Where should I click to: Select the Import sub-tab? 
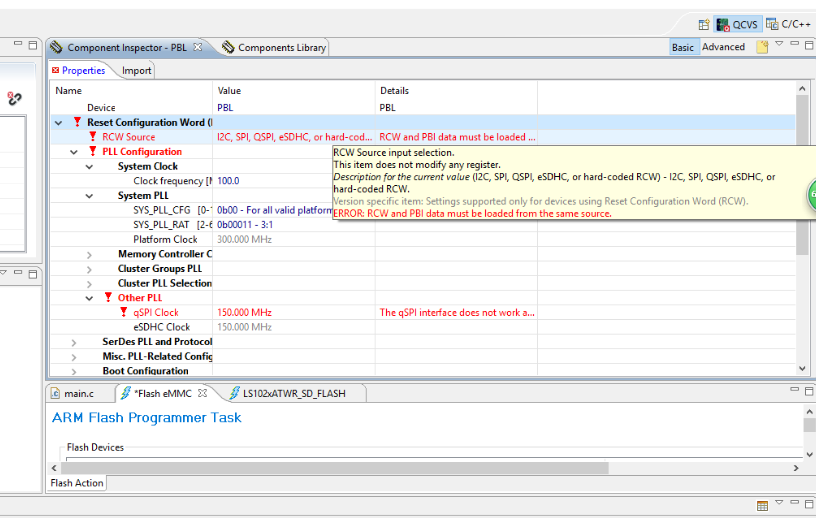pos(136,70)
